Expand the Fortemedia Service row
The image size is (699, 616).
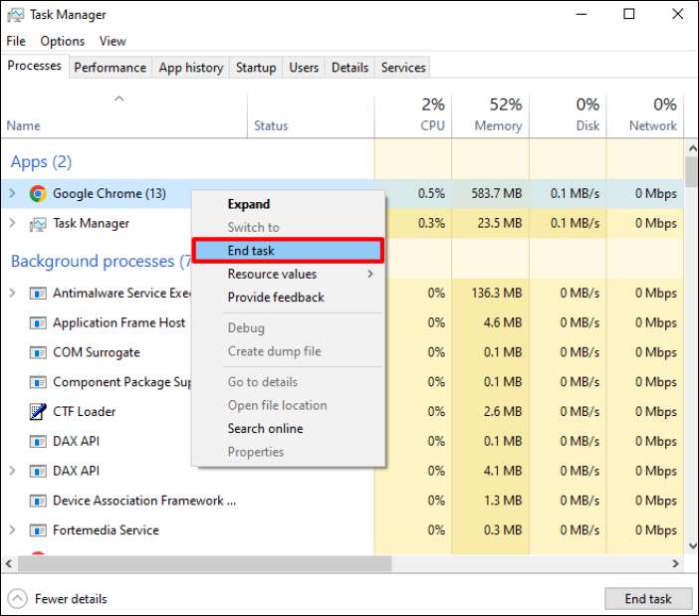(x=12, y=530)
